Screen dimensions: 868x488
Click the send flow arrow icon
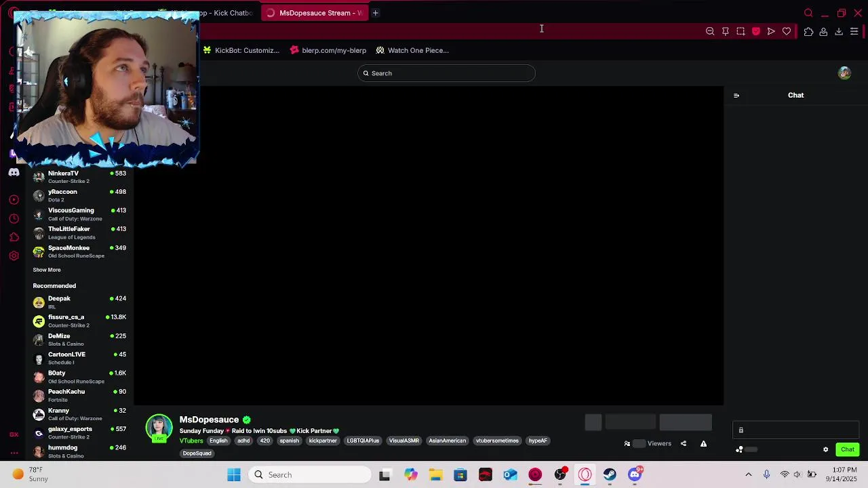click(x=771, y=31)
